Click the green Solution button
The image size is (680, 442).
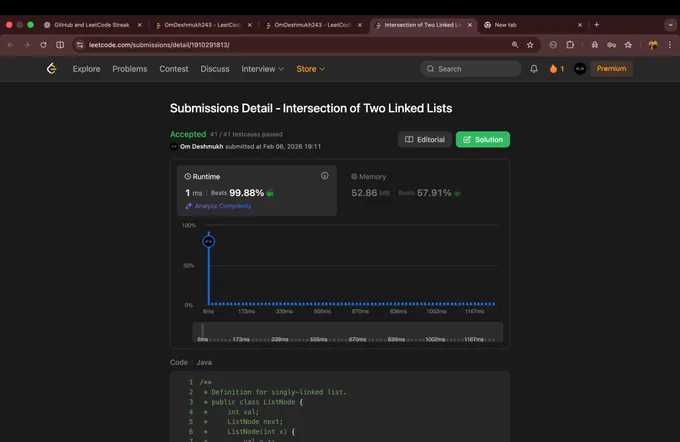483,139
